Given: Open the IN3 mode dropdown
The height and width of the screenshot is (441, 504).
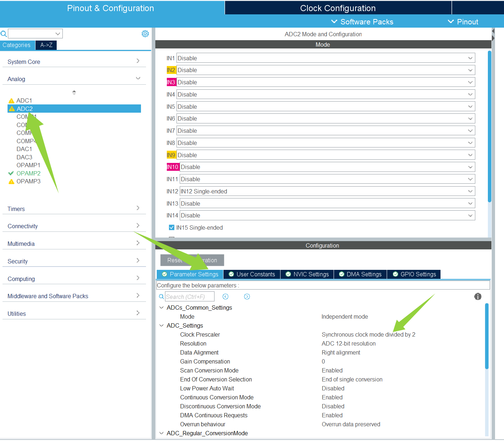Looking at the screenshot, I should [x=326, y=82].
